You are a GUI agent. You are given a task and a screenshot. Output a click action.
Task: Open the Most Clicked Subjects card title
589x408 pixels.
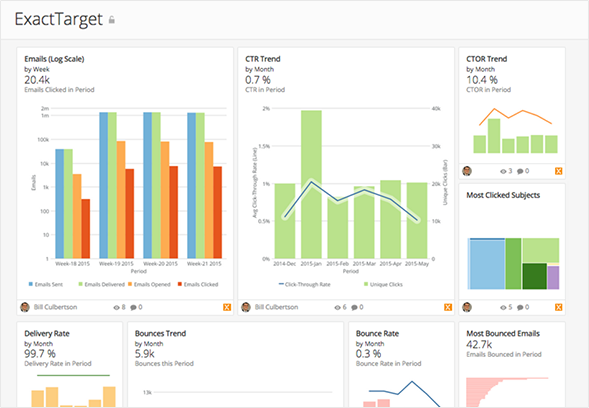pos(503,195)
